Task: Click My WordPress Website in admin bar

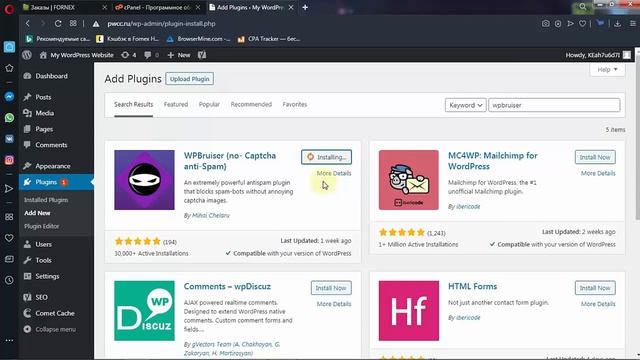Action: (77, 55)
